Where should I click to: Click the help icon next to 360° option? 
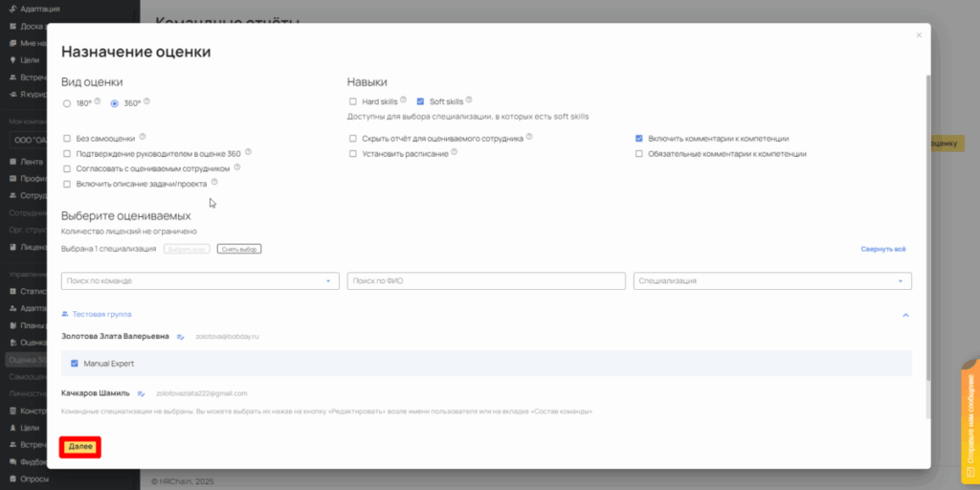tap(147, 101)
